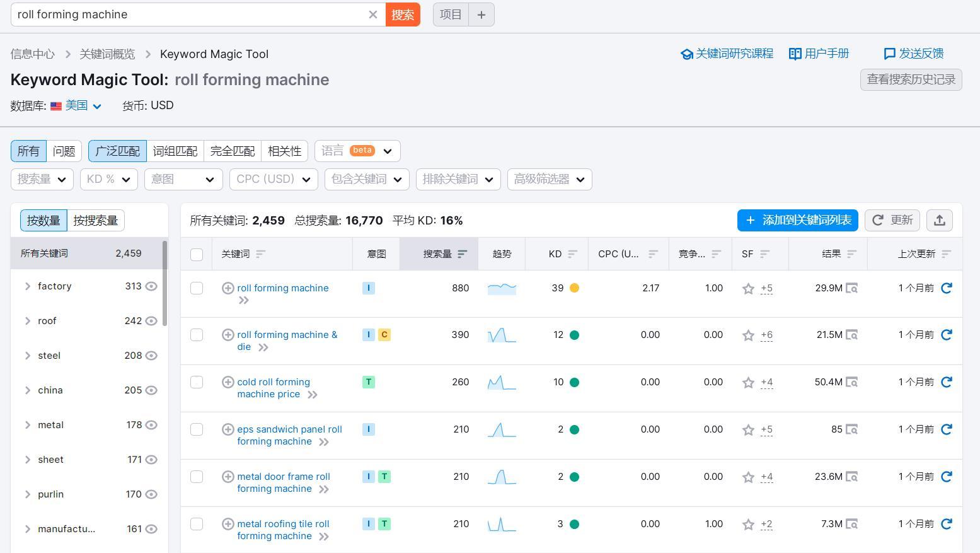Open 查看搜索历史记录

point(910,79)
